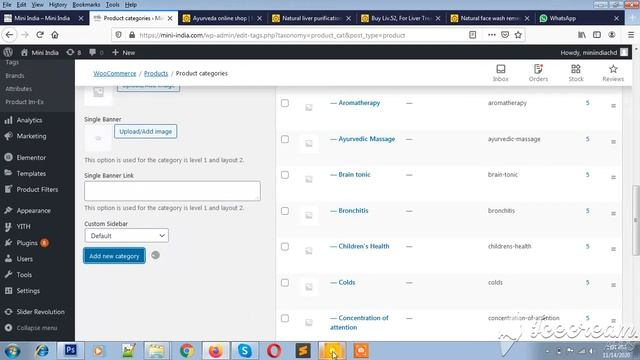
Task: Check the Bronchitis category checkbox
Action: click(285, 211)
